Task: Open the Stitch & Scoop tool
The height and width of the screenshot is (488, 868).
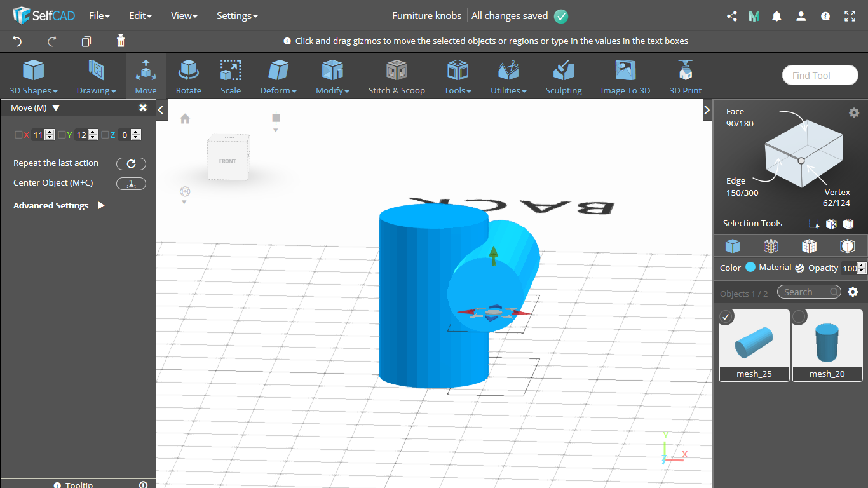Action: pos(397,76)
